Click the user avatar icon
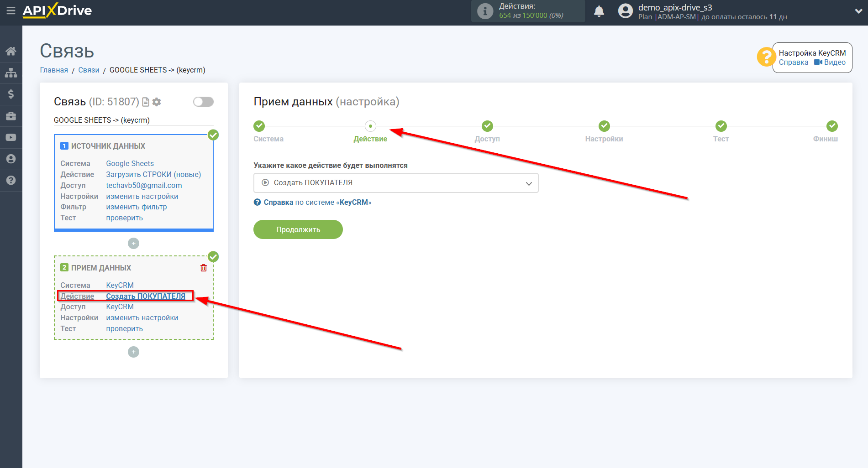The width and height of the screenshot is (868, 468). (626, 11)
